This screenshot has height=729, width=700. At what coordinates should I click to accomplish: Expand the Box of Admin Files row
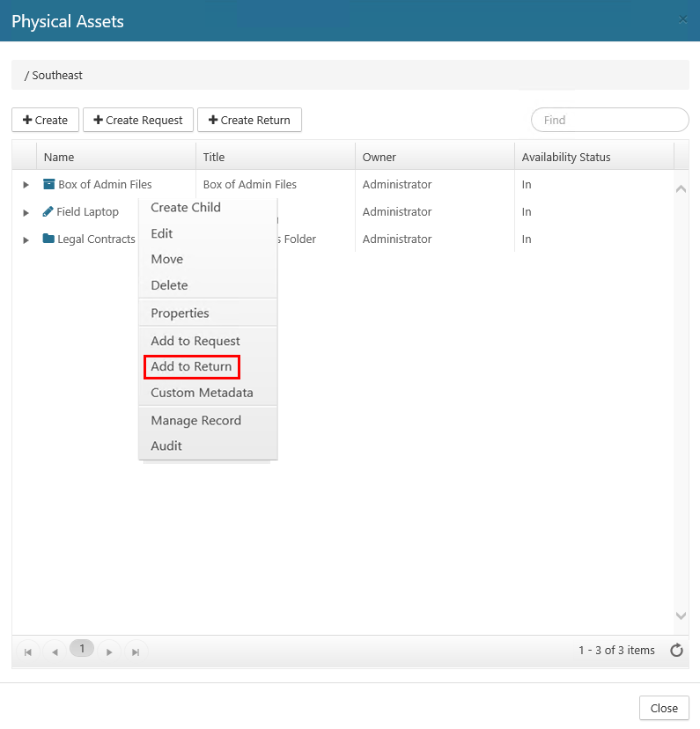[x=26, y=185]
